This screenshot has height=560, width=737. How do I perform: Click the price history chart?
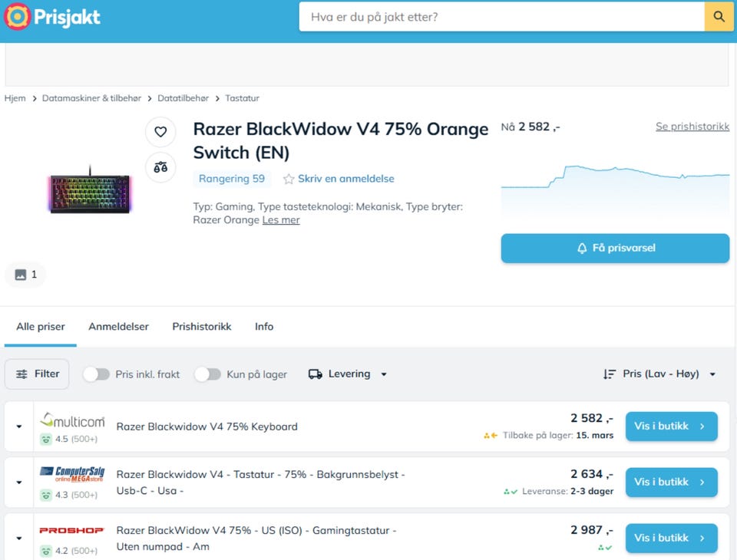(615, 191)
